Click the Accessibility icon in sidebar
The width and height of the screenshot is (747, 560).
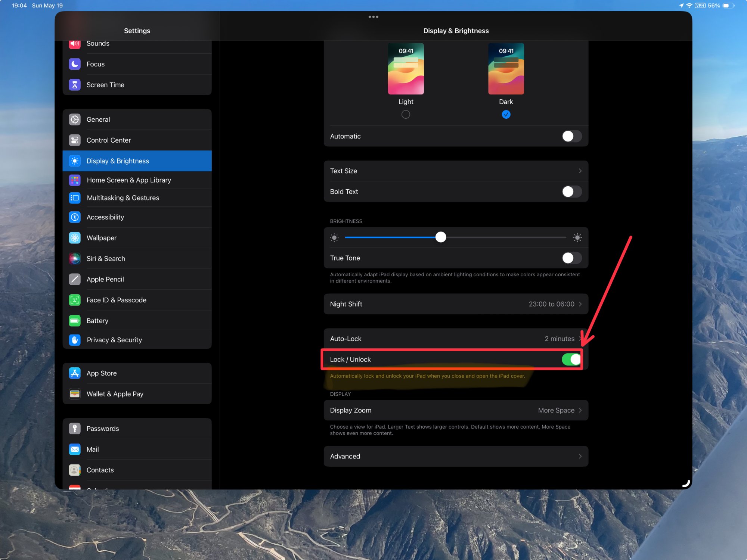[x=75, y=217]
